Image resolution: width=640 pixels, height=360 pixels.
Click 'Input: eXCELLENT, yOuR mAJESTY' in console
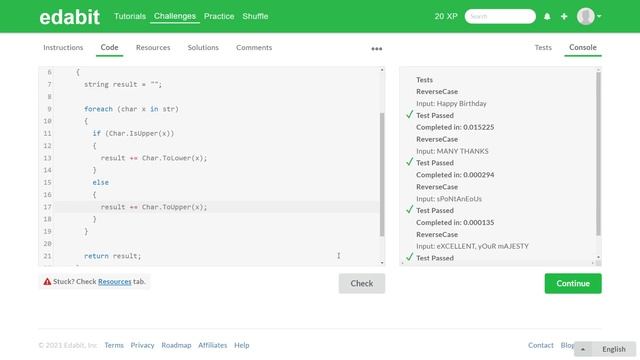pos(472,246)
